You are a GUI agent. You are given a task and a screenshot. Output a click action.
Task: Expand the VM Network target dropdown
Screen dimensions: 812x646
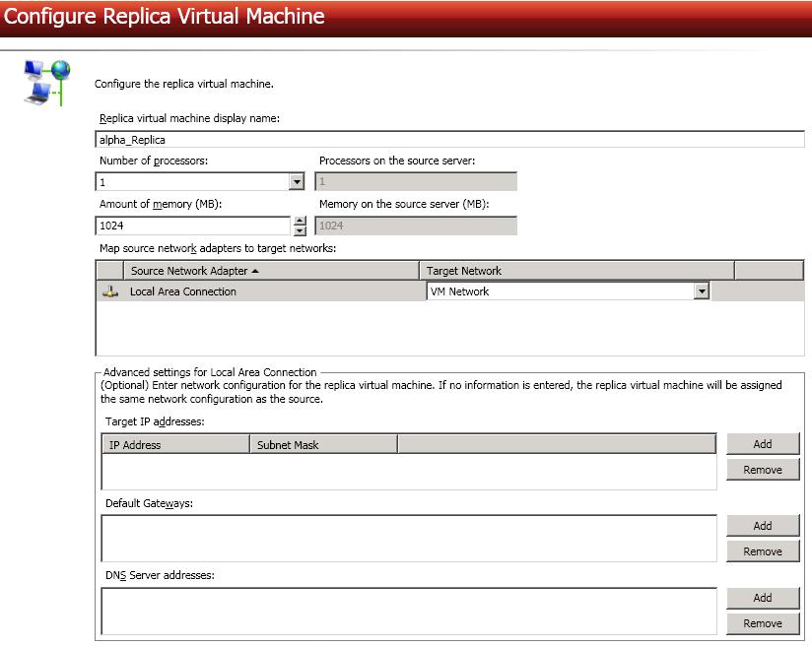pos(702,291)
